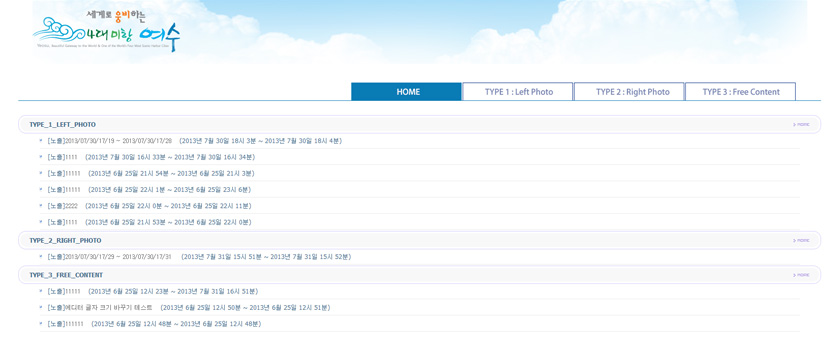Click more link in TYPE_1_LEFT_PHOTO header
835x364 pixels.
pyautogui.click(x=801, y=125)
